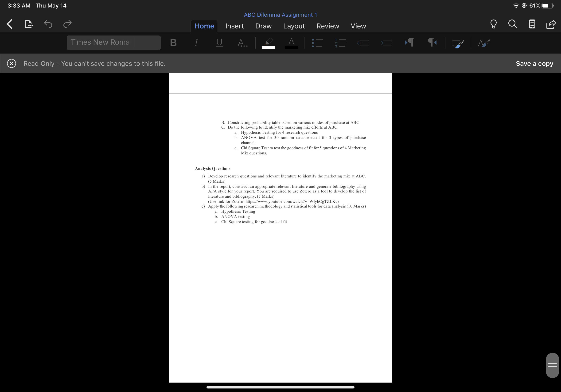Open the font color tool

[291, 43]
